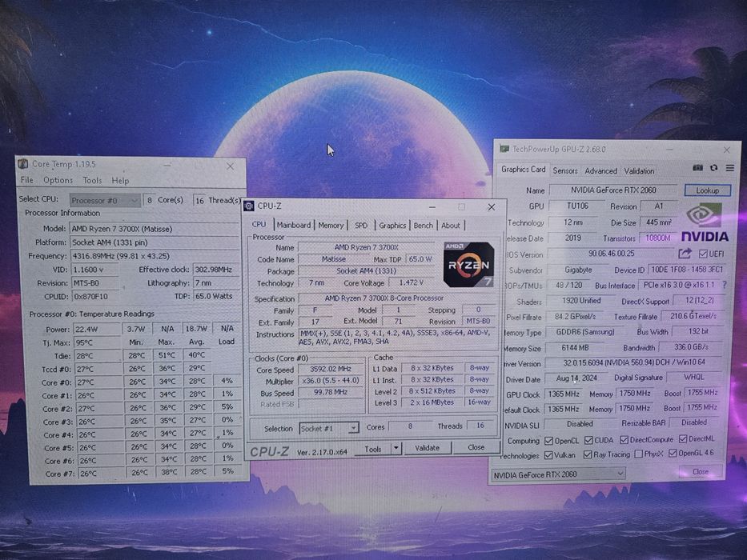Image resolution: width=747 pixels, height=560 pixels.
Task: Switch to the CPU-Z Graphics tab
Action: pos(392,225)
